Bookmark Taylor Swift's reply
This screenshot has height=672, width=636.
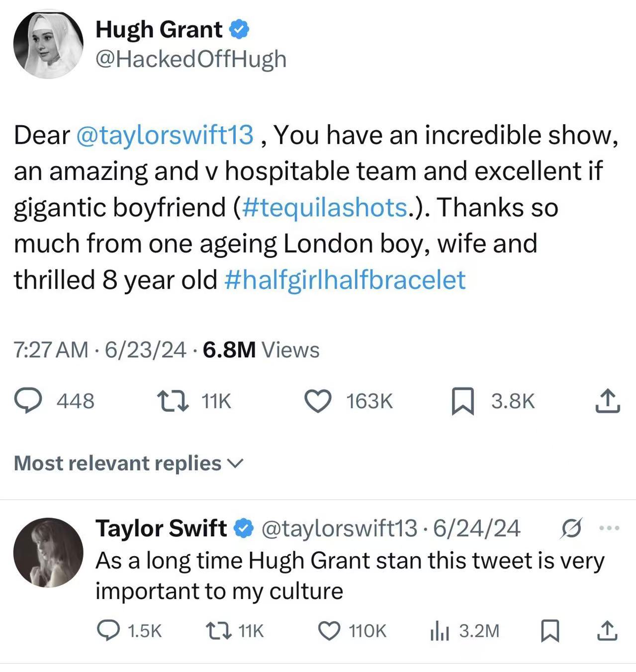pyautogui.click(x=550, y=631)
